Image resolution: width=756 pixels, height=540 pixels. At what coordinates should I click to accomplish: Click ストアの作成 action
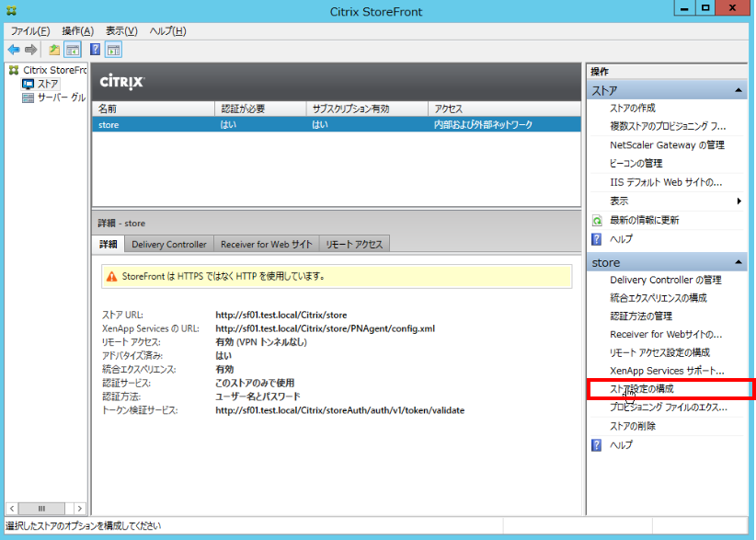tap(633, 108)
